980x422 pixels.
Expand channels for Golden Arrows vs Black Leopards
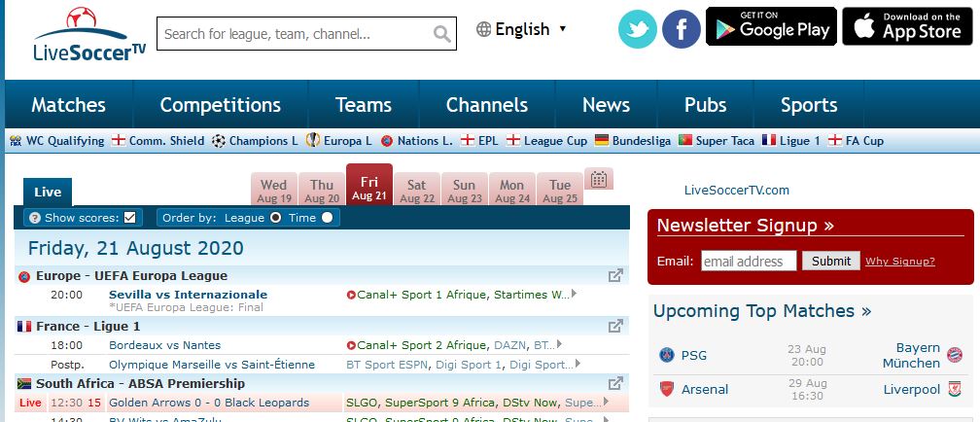pyautogui.click(x=606, y=402)
